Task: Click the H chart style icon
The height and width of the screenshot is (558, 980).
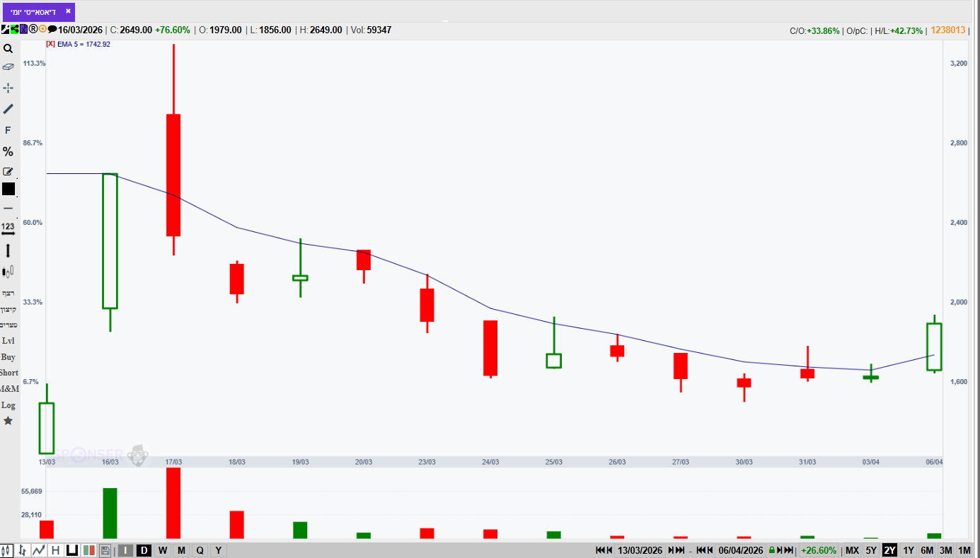Action: (x=54, y=550)
